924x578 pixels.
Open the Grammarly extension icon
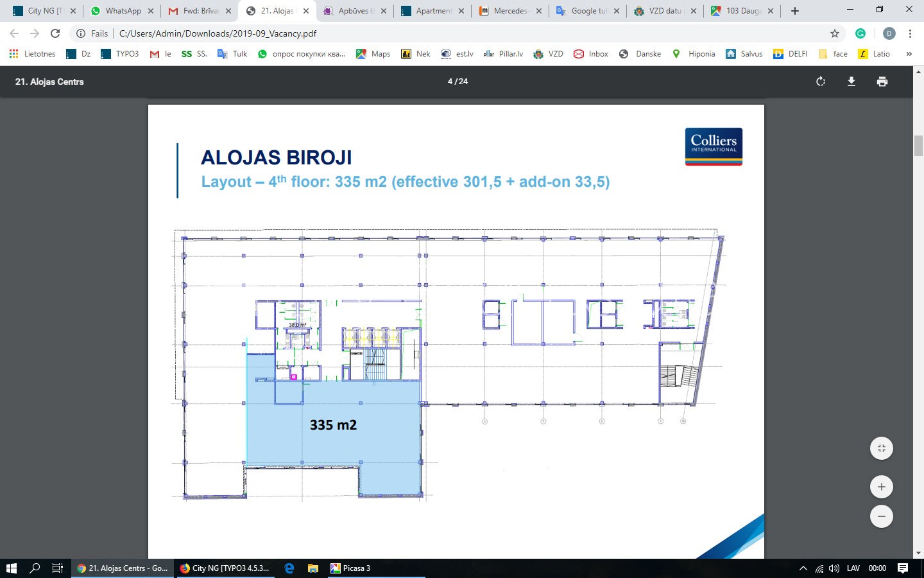[x=860, y=33]
